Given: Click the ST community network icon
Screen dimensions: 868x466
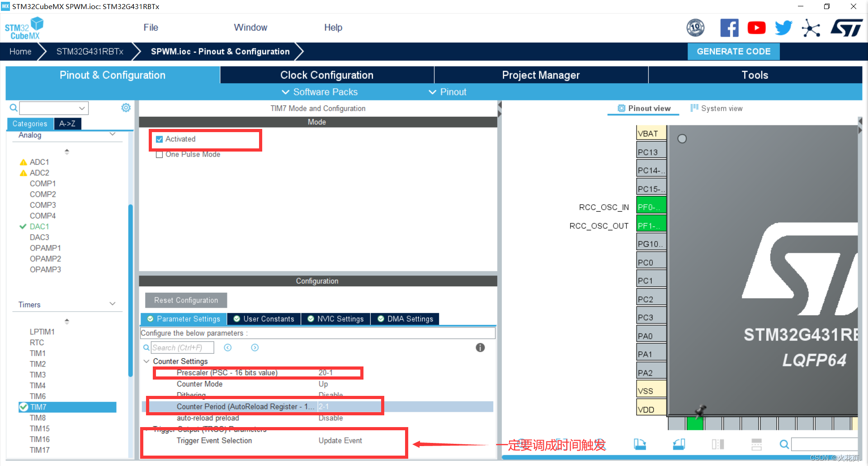Looking at the screenshot, I should click(811, 28).
